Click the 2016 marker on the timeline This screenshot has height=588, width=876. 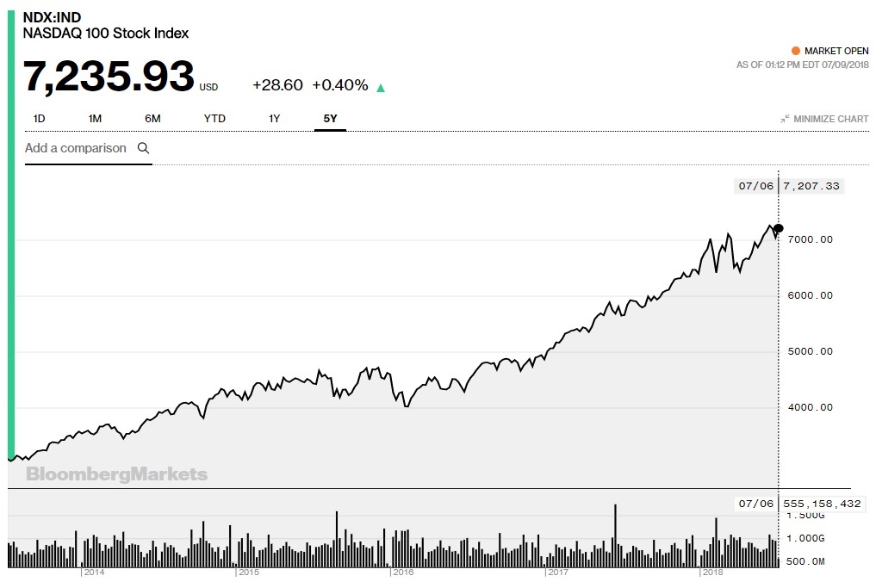pos(402,572)
